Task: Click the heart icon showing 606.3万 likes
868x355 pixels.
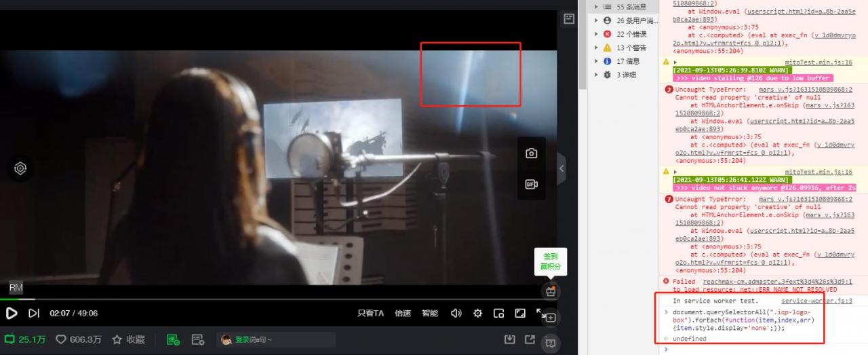Action: pos(60,339)
